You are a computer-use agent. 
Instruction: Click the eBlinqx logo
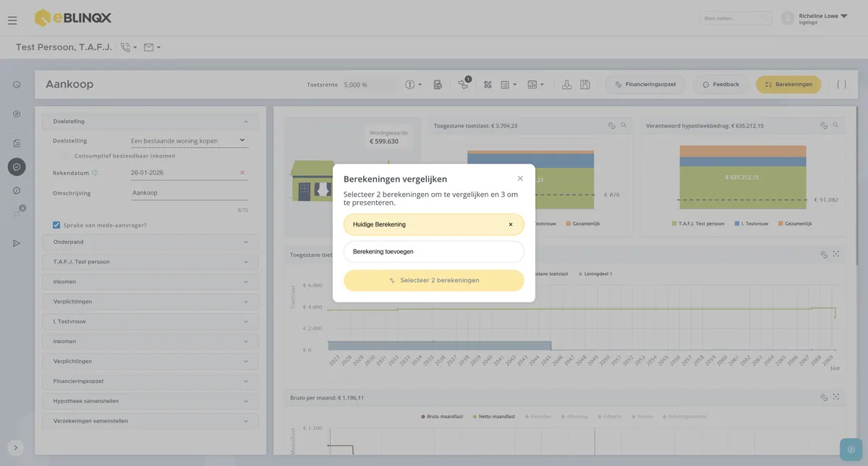[x=73, y=17]
